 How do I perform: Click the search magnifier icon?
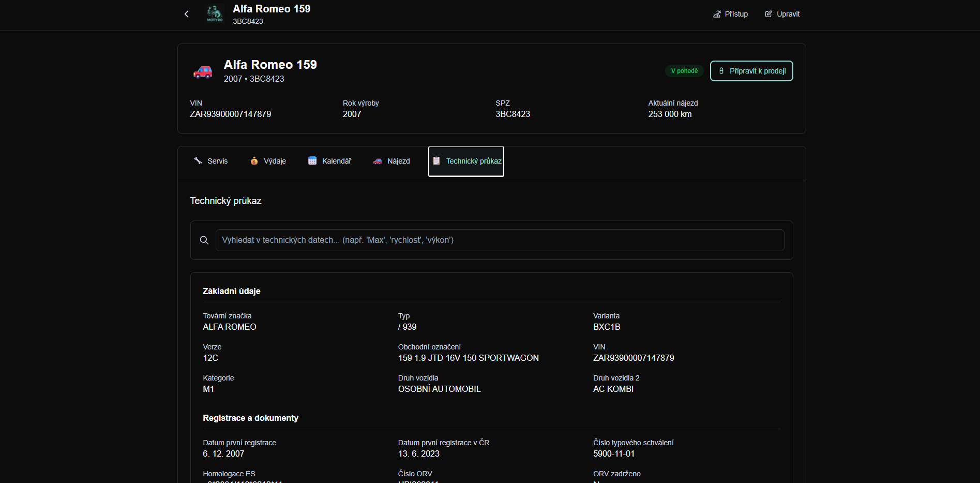[x=204, y=240]
